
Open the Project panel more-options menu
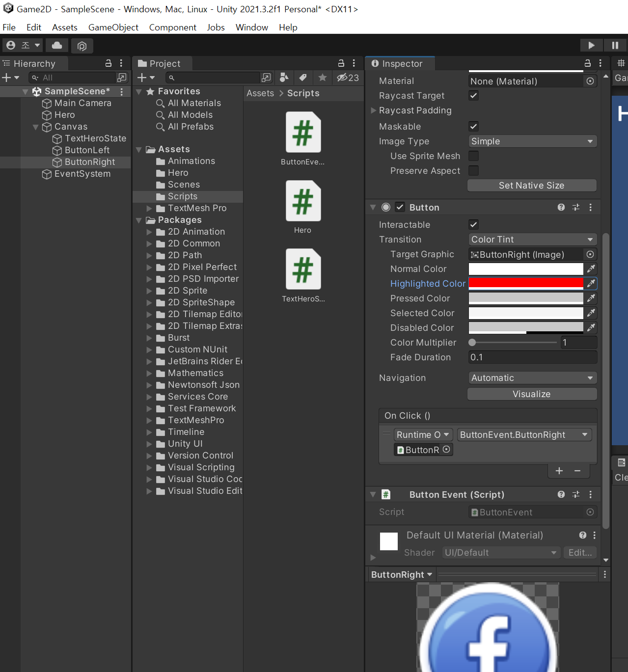[x=354, y=63]
